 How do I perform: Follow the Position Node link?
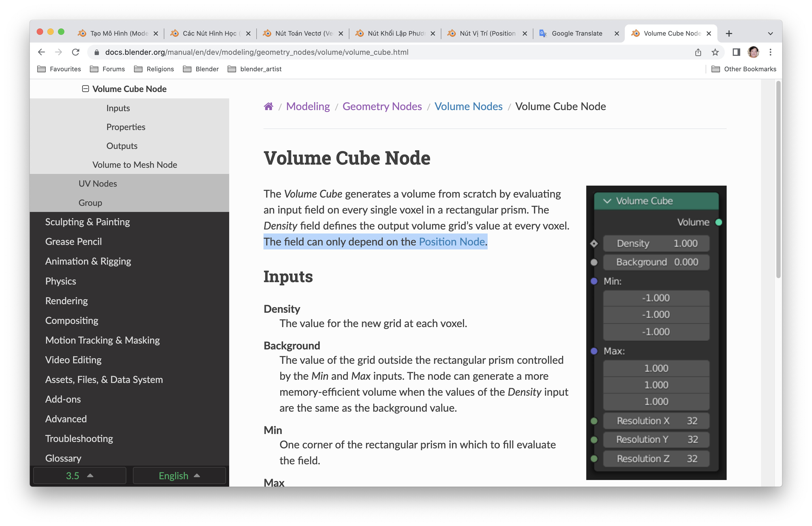[452, 242]
